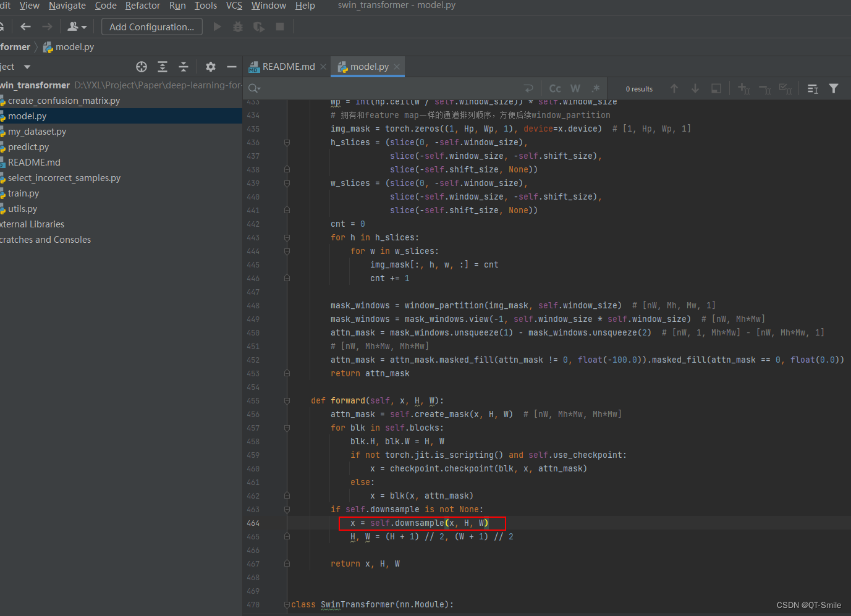Click the Back navigation arrow
Screen dimensions: 851x616
coord(25,27)
